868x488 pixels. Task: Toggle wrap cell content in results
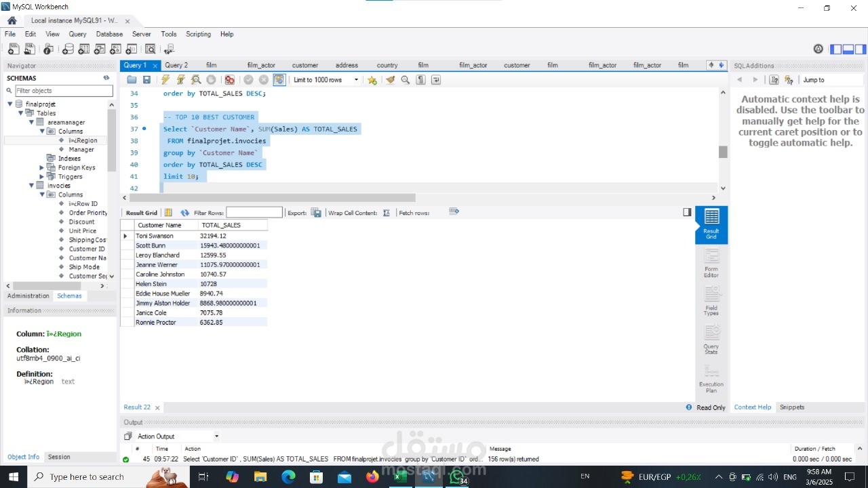[387, 213]
